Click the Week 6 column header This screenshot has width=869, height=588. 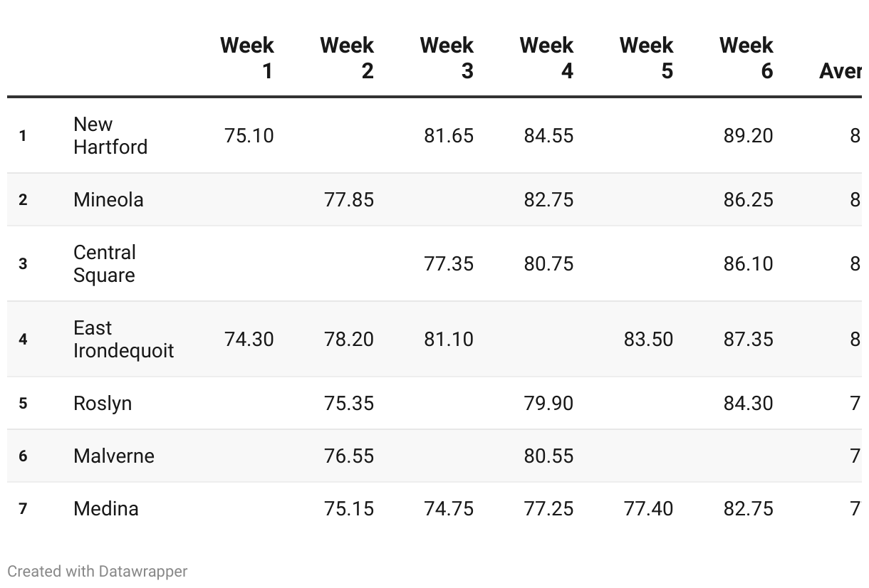coord(746,58)
